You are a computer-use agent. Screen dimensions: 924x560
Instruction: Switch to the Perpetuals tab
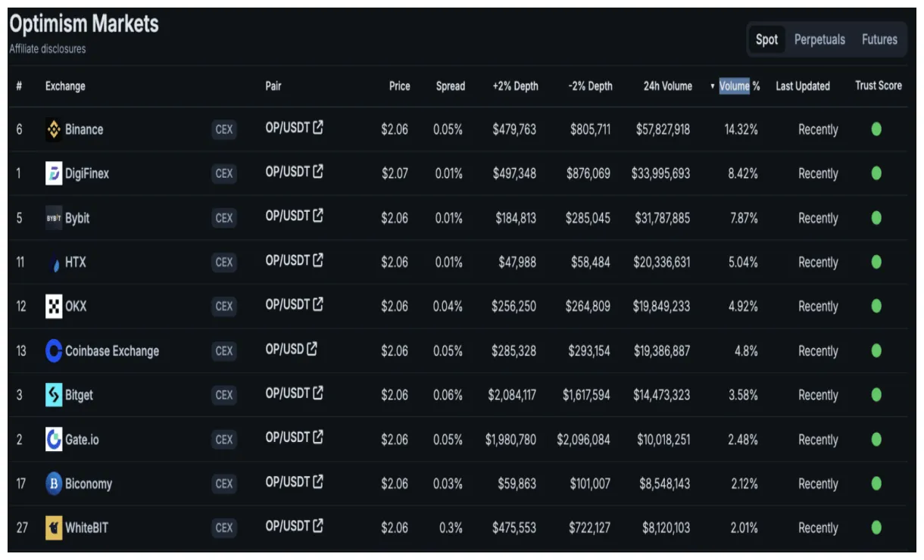(x=819, y=39)
